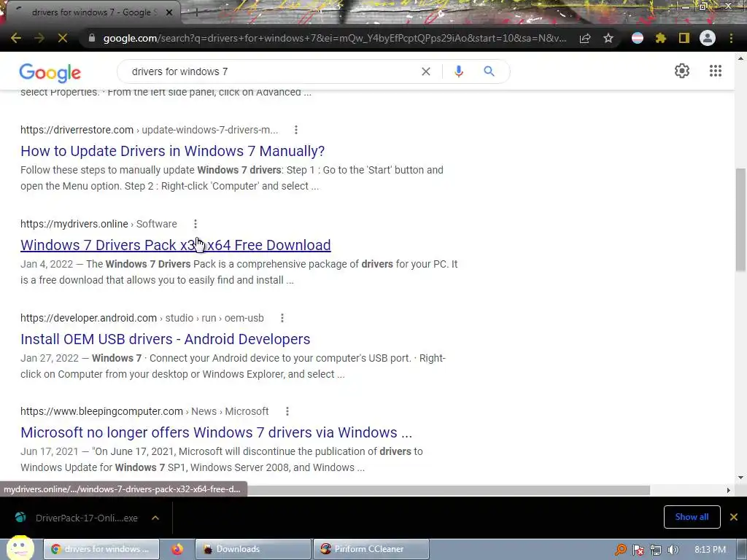Click the orange magnifier tray icon

click(x=620, y=550)
